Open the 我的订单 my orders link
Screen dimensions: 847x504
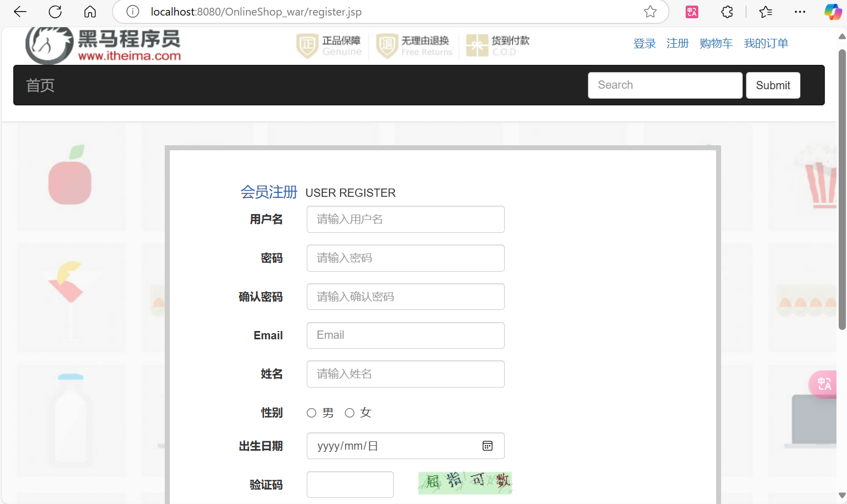tap(766, 43)
